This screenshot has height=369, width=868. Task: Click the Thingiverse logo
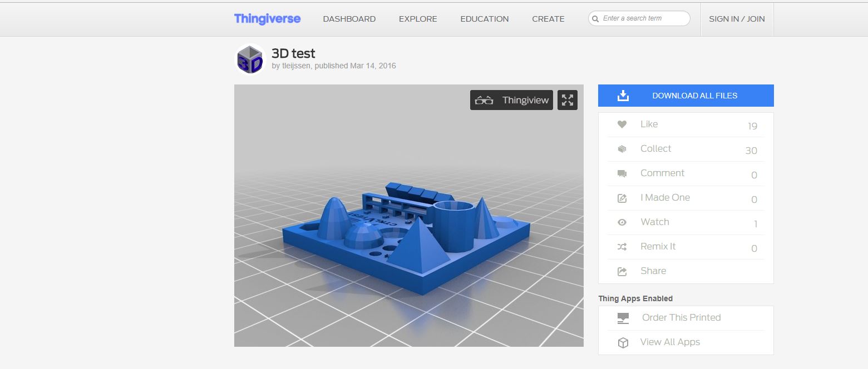267,18
